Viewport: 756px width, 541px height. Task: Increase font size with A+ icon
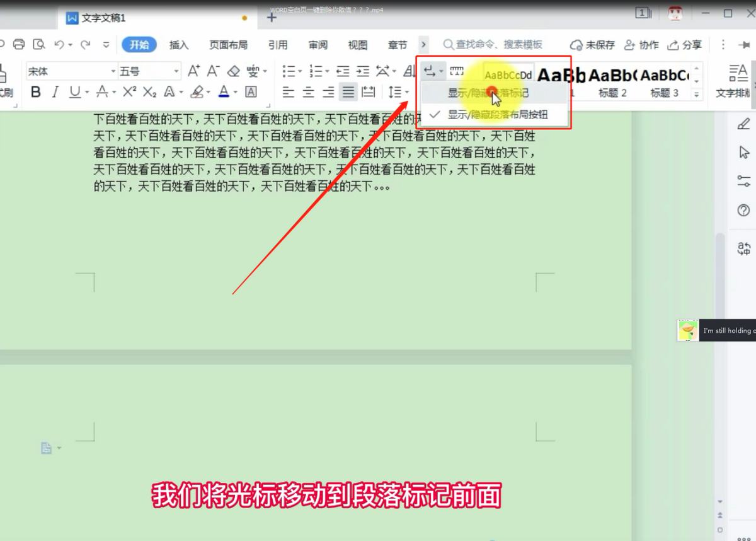tap(193, 71)
